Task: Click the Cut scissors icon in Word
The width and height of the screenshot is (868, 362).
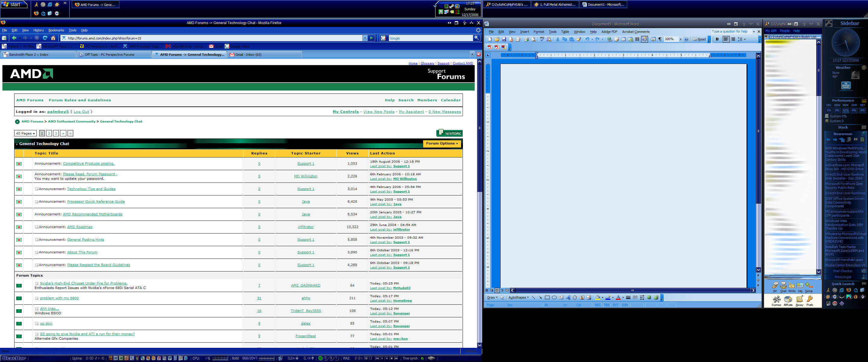Action: click(x=558, y=40)
